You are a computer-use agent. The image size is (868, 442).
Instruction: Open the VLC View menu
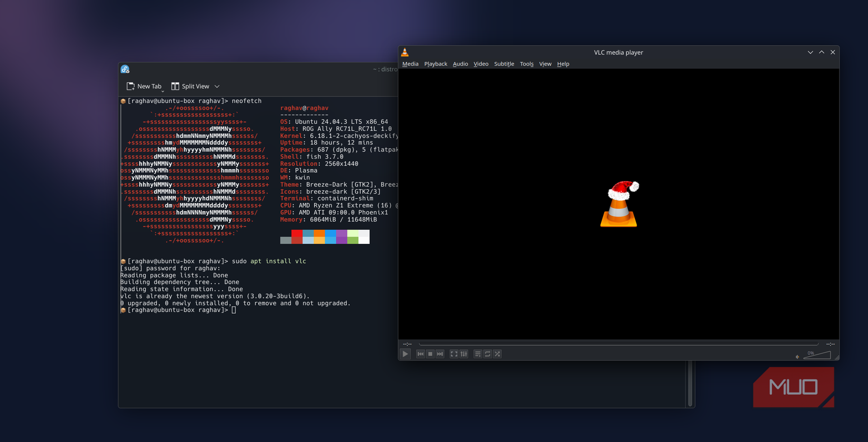[x=545, y=64]
